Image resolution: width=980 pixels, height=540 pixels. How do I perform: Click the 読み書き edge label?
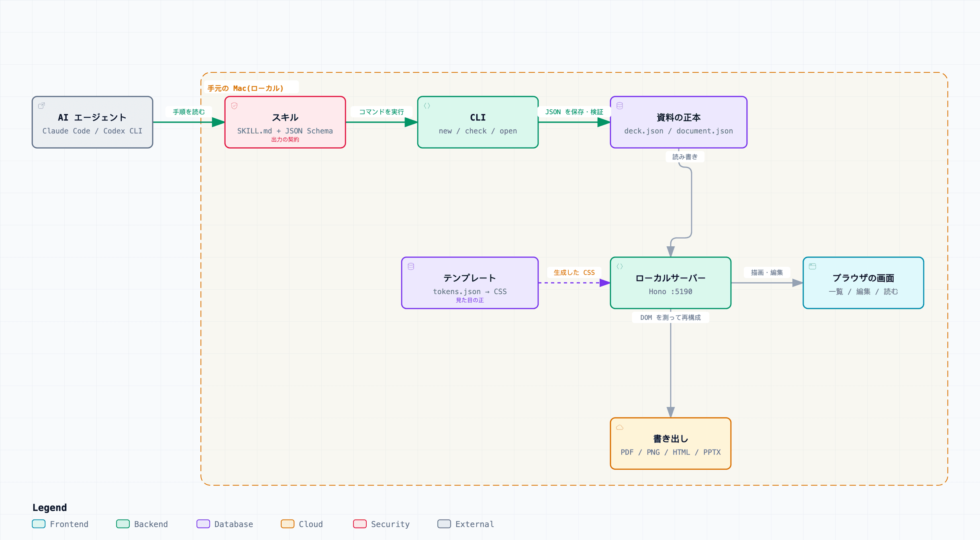(x=685, y=157)
